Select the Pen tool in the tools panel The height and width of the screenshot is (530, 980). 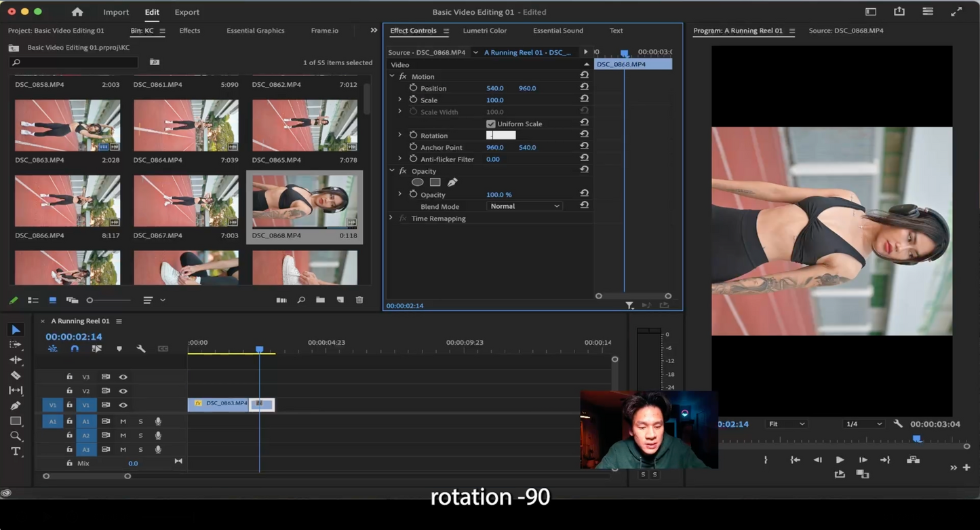click(16, 406)
